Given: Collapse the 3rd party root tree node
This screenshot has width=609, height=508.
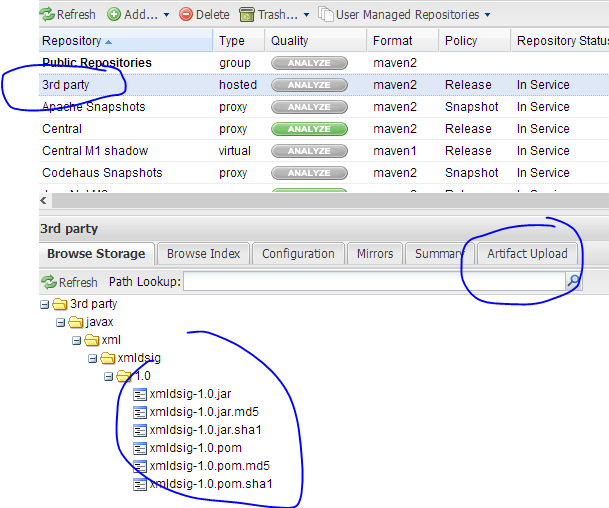Looking at the screenshot, I should (44, 304).
